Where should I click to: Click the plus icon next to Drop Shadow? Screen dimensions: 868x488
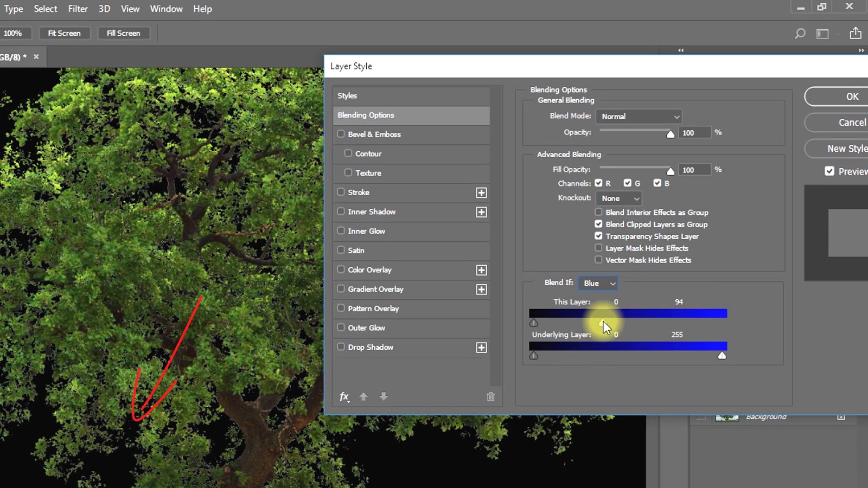(481, 347)
